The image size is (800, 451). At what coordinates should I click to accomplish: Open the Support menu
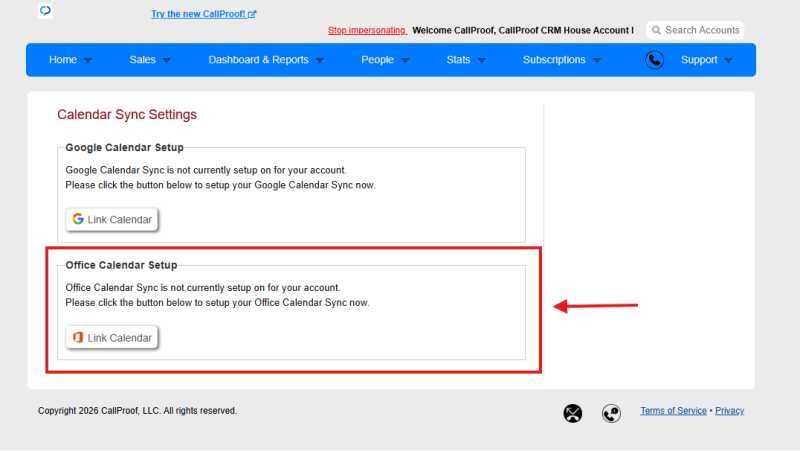pyautogui.click(x=707, y=60)
